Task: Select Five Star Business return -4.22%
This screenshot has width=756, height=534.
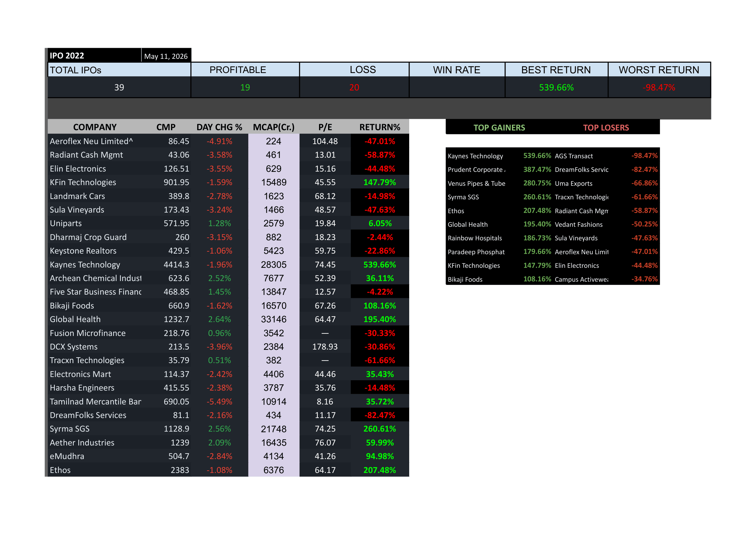Action: (380, 292)
